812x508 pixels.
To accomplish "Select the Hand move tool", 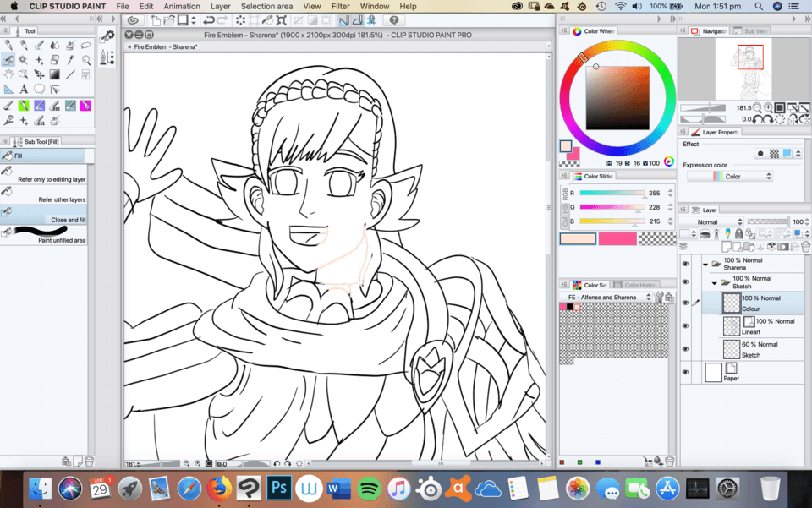I will (x=8, y=74).
